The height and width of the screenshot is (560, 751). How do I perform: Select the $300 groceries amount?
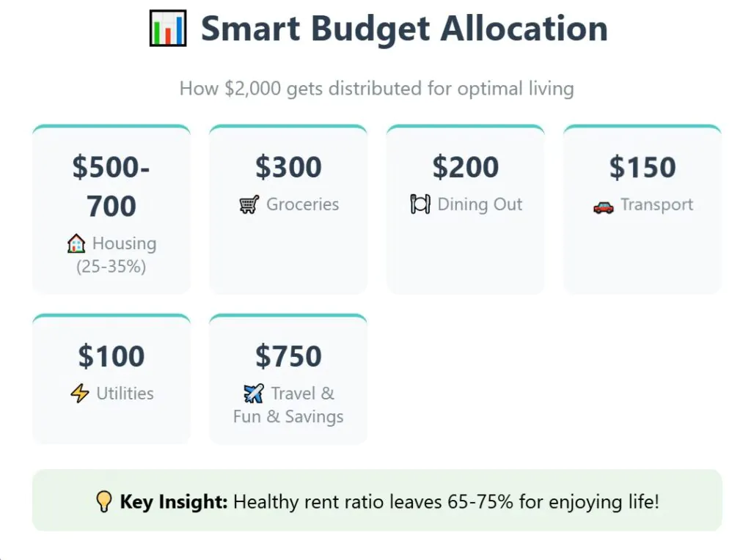point(288,167)
